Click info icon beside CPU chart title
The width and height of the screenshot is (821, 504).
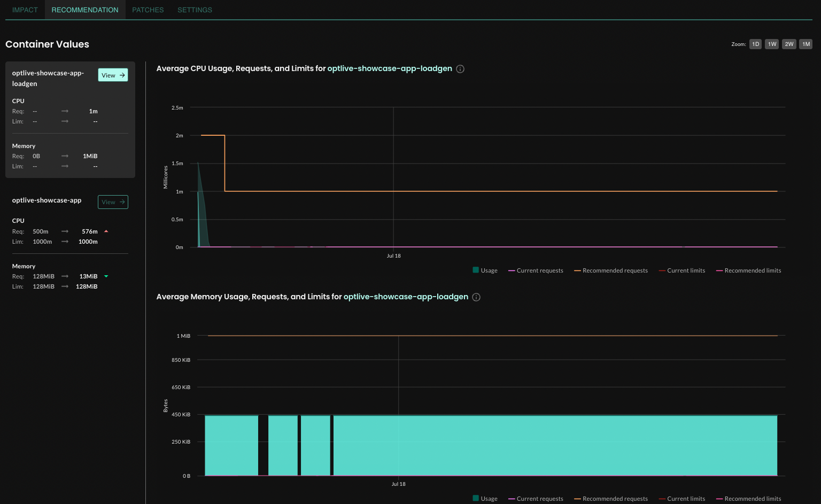pyautogui.click(x=460, y=69)
